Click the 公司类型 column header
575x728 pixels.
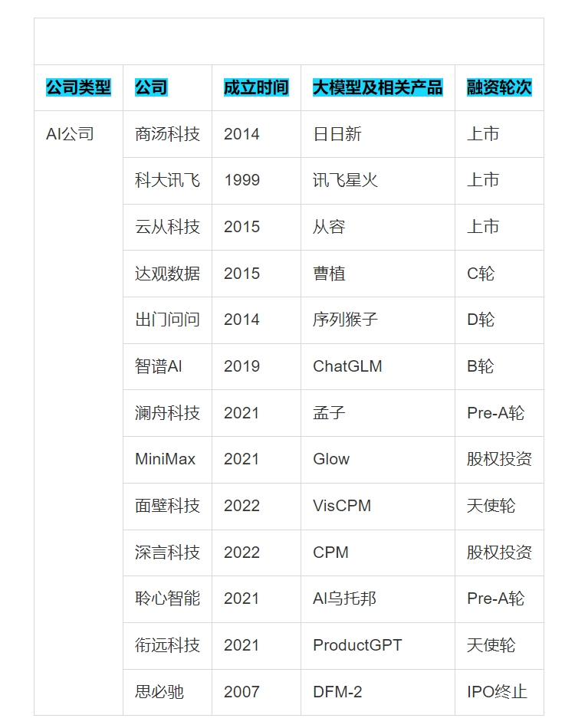coord(78,87)
